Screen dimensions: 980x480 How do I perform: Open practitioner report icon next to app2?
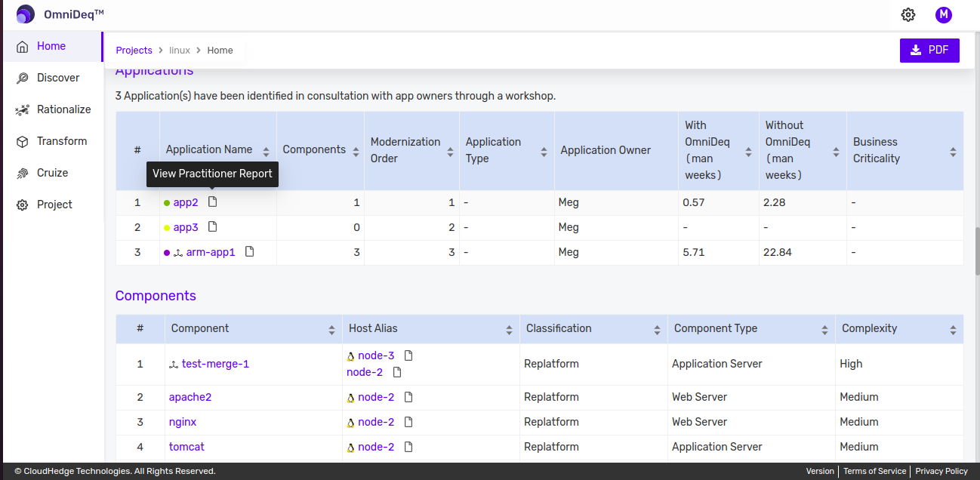[x=213, y=202]
